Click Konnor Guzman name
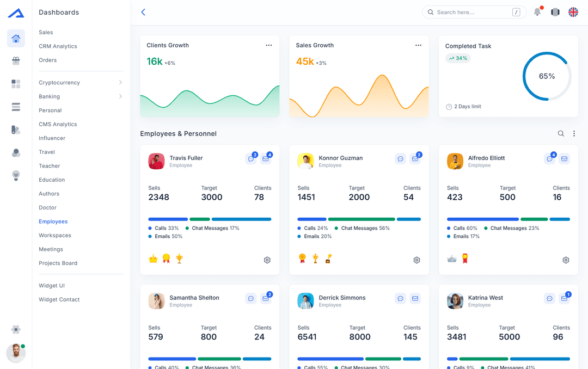 point(340,158)
